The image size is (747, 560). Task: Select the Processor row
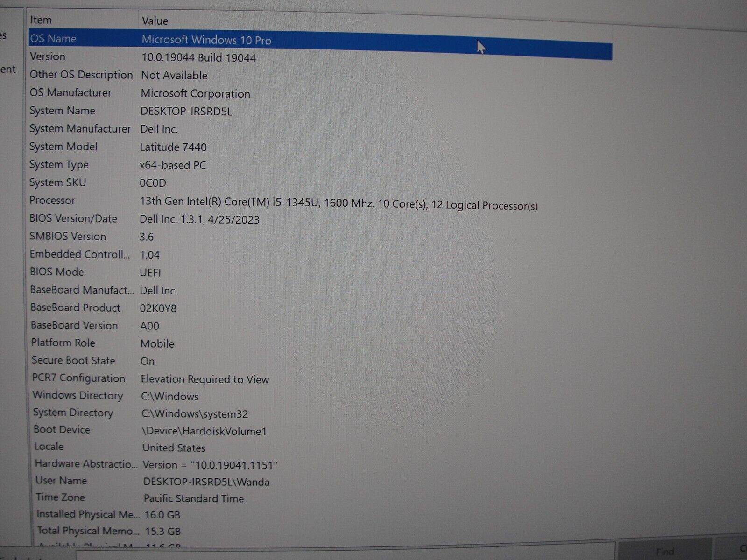52,201
